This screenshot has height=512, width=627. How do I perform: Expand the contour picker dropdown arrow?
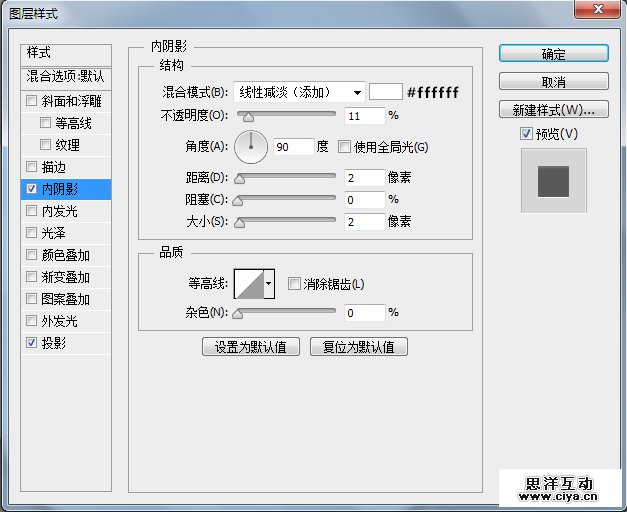point(268,284)
